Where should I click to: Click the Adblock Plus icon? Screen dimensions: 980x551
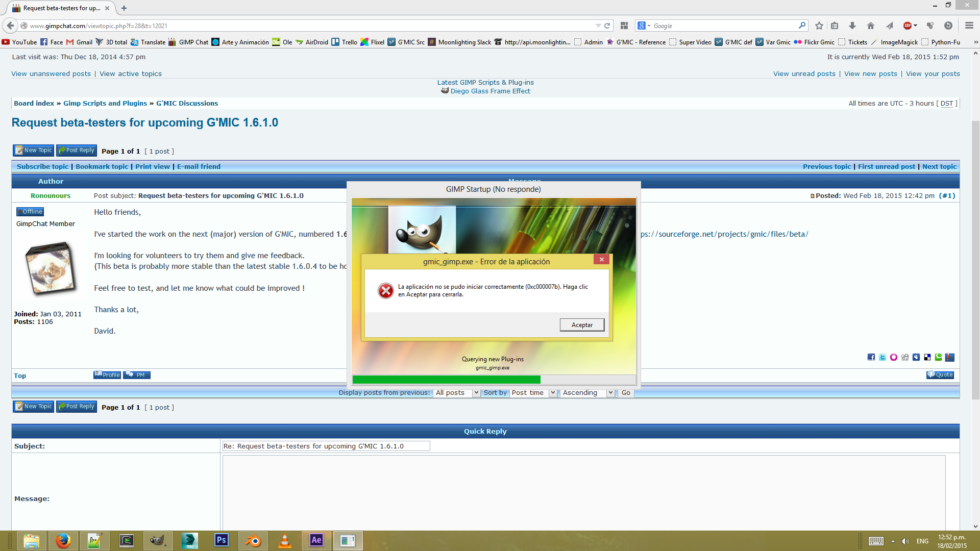(907, 26)
